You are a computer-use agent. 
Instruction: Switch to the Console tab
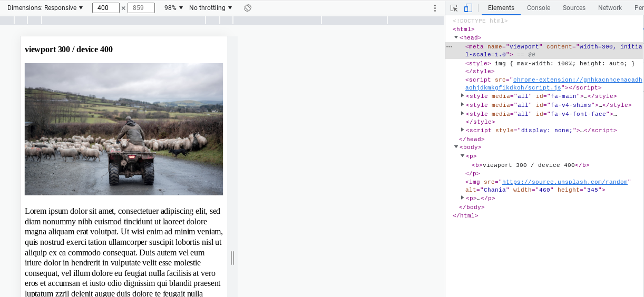[539, 8]
